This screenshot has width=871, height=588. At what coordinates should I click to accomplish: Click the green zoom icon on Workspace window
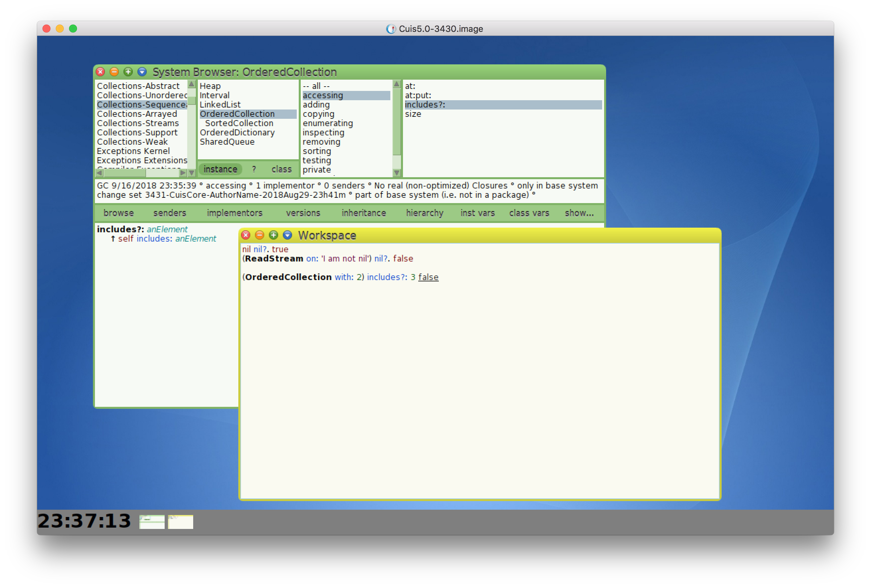coord(273,235)
